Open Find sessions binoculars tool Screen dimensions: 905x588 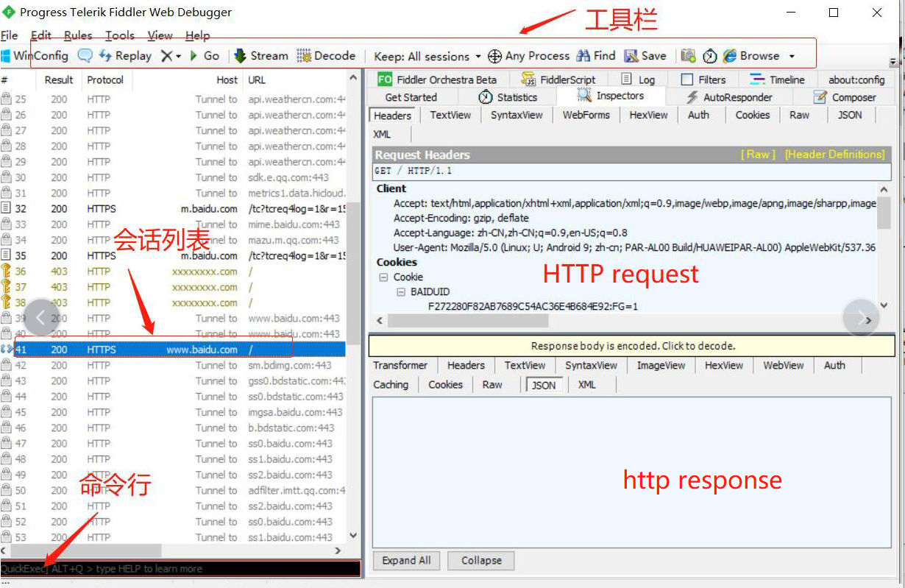[x=596, y=56]
